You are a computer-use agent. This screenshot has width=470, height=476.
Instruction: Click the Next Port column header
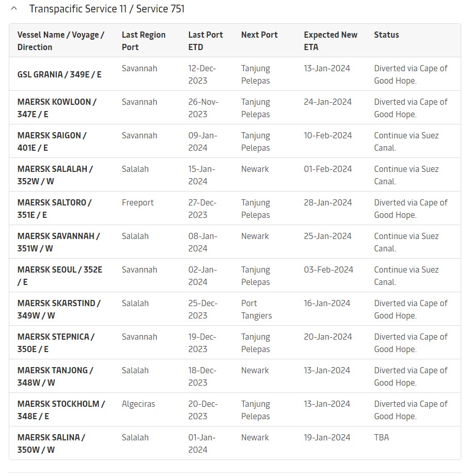pyautogui.click(x=259, y=35)
